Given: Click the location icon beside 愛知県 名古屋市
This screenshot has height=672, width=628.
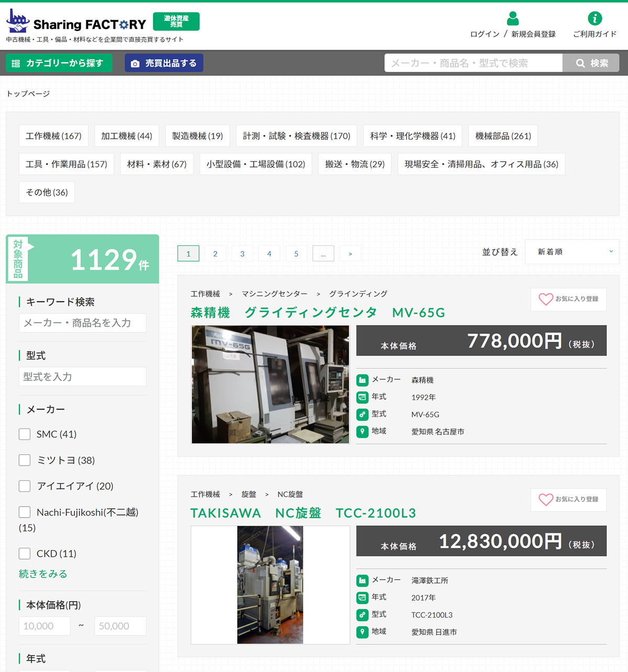Looking at the screenshot, I should coord(362,432).
